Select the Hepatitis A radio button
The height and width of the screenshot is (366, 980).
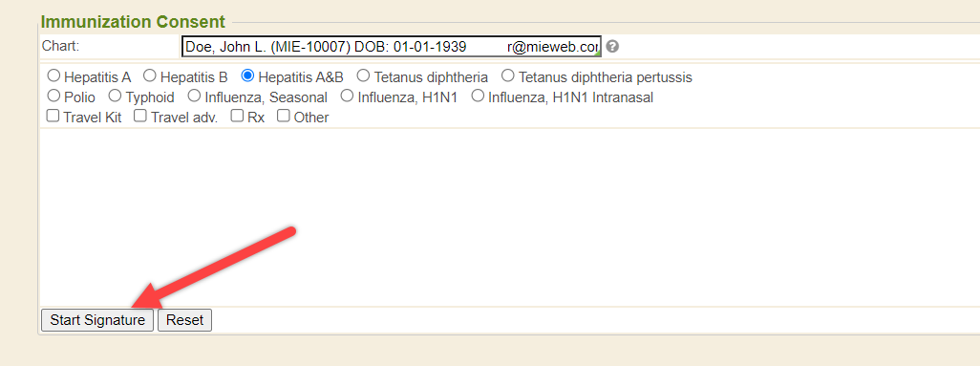[x=53, y=75]
